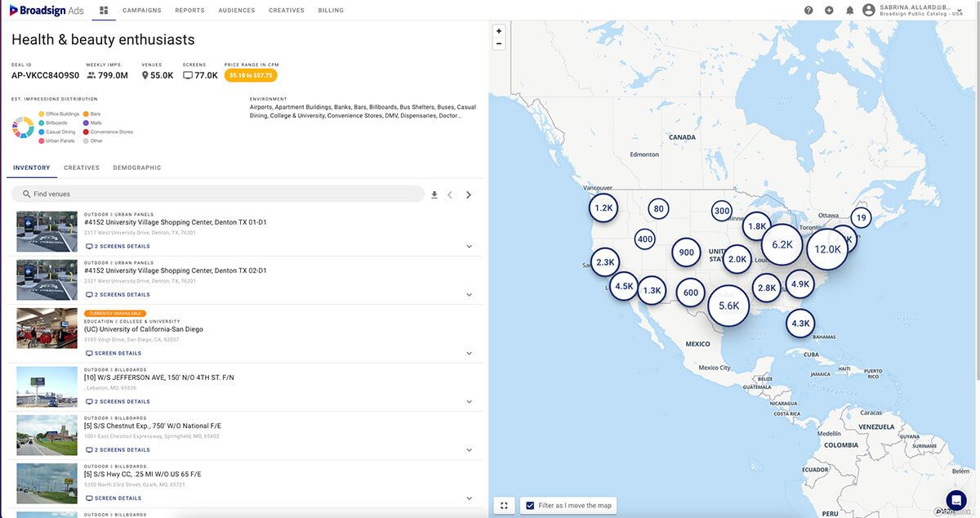Image resolution: width=980 pixels, height=518 pixels.
Task: Open the chat support bubble
Action: pyautogui.click(x=956, y=500)
